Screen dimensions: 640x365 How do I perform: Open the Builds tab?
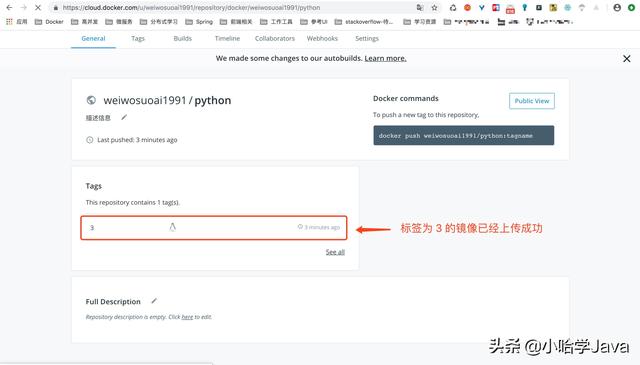(x=182, y=38)
